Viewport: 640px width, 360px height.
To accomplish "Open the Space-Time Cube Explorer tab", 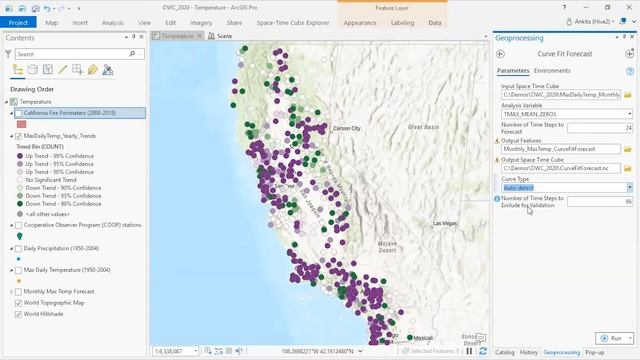I will tap(293, 23).
